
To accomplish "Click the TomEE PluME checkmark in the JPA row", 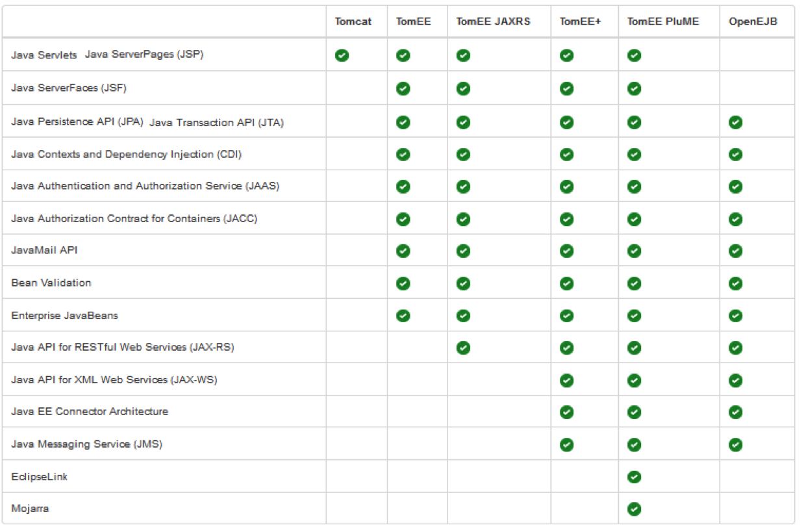I will pyautogui.click(x=634, y=122).
